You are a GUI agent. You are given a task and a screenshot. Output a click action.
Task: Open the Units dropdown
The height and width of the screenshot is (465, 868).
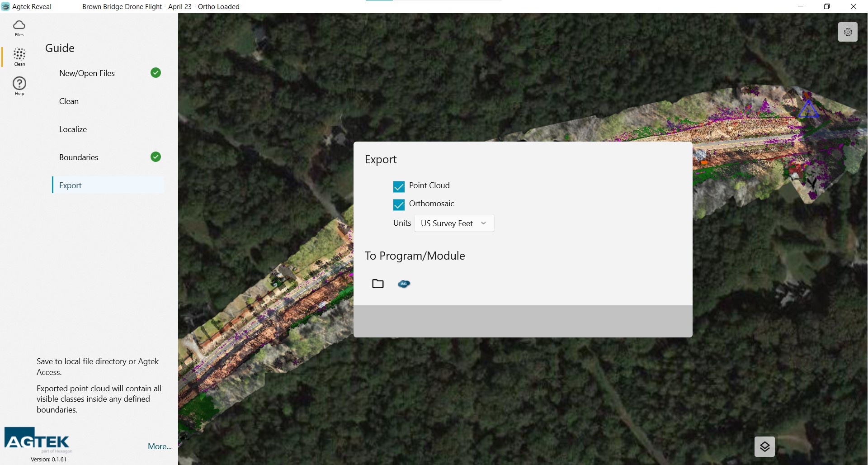pyautogui.click(x=454, y=223)
